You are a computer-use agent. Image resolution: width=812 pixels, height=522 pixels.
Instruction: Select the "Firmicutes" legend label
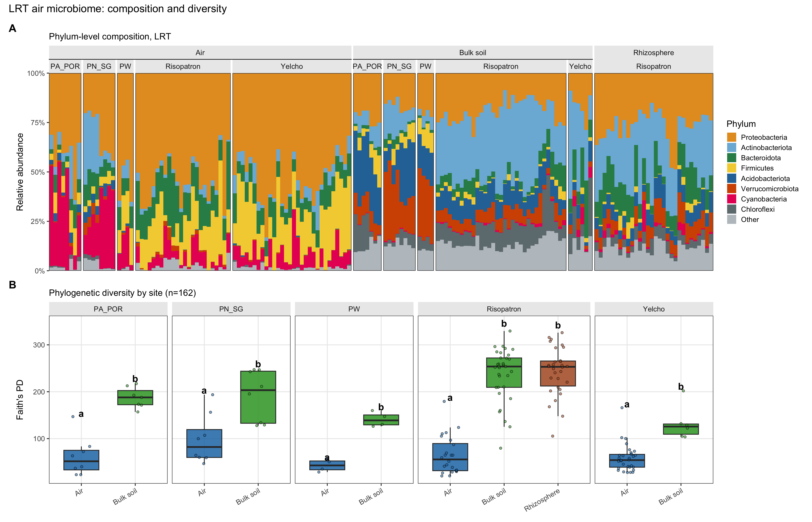(757, 168)
